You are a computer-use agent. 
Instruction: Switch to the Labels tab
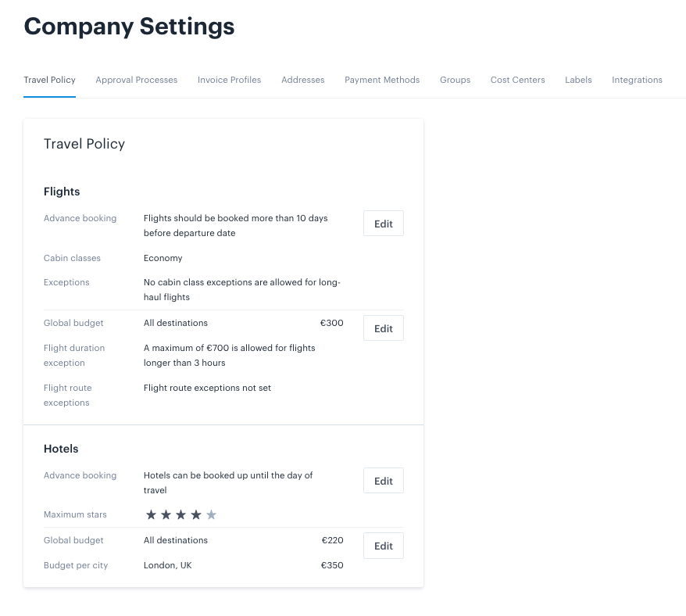pyautogui.click(x=578, y=80)
